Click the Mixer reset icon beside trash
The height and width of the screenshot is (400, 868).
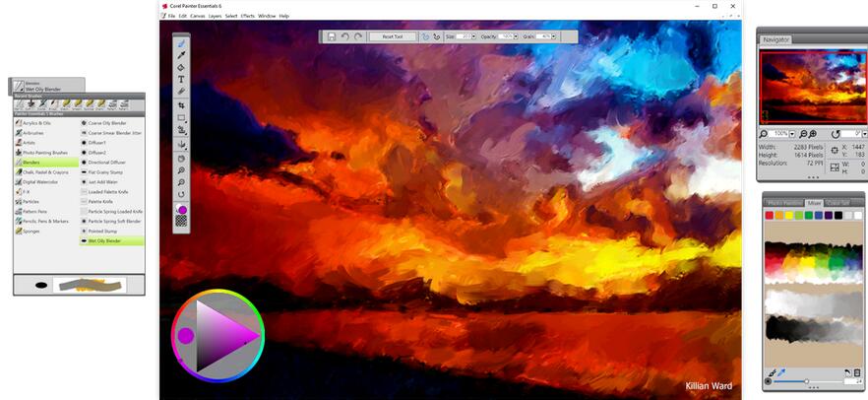pyautogui.click(x=848, y=372)
